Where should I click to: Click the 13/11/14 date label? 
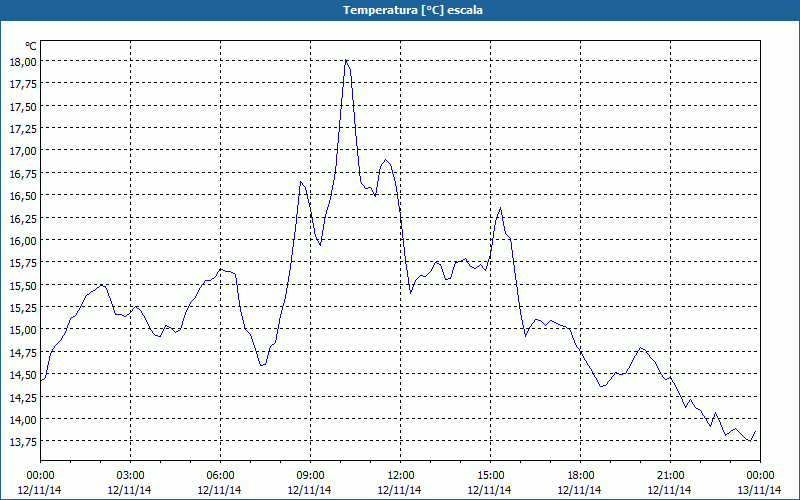pyautogui.click(x=760, y=490)
